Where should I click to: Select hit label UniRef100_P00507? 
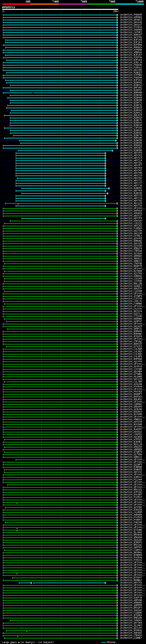[131, 497]
